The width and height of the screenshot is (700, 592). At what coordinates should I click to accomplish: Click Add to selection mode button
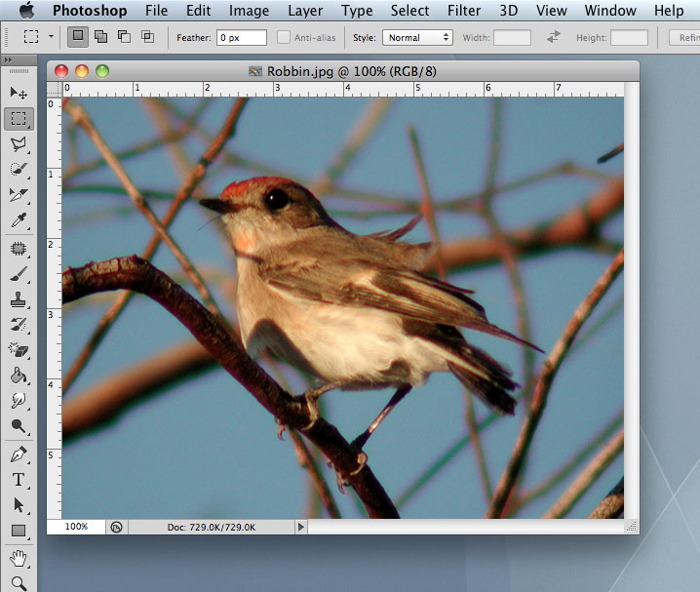100,37
